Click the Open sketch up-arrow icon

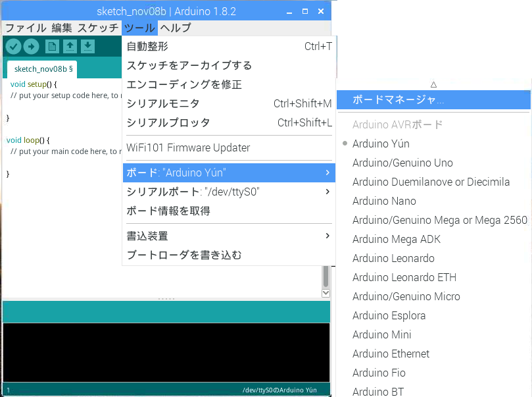[70, 47]
